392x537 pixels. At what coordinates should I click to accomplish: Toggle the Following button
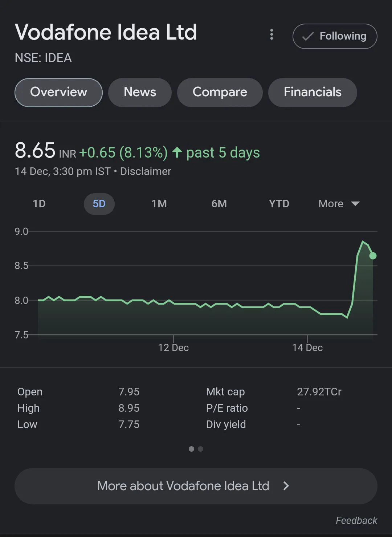click(x=335, y=36)
